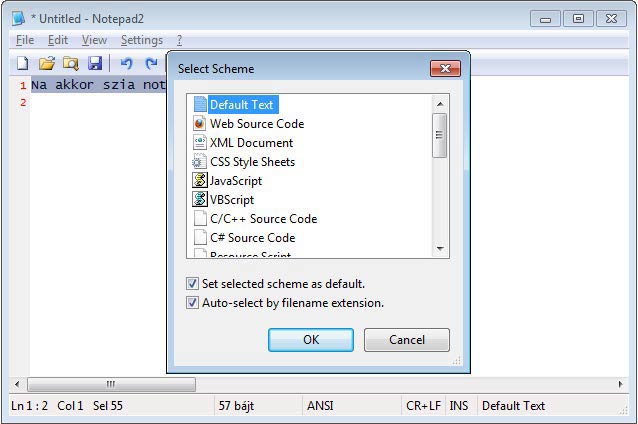Click the Undo arrow icon
638x424 pixels.
point(127,63)
